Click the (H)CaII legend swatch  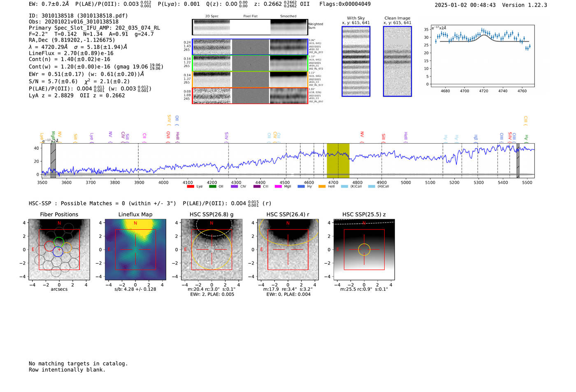(x=372, y=187)
